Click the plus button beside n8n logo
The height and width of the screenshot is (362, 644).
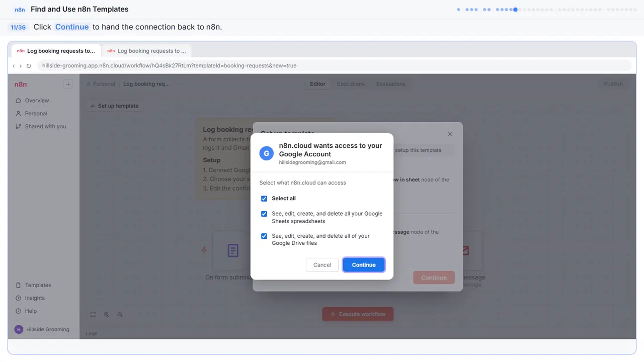tap(68, 84)
